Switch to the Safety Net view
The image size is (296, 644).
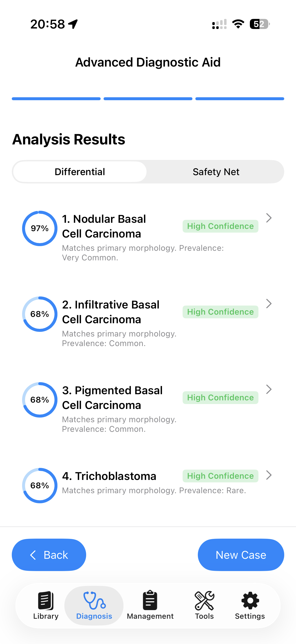pyautogui.click(x=216, y=172)
